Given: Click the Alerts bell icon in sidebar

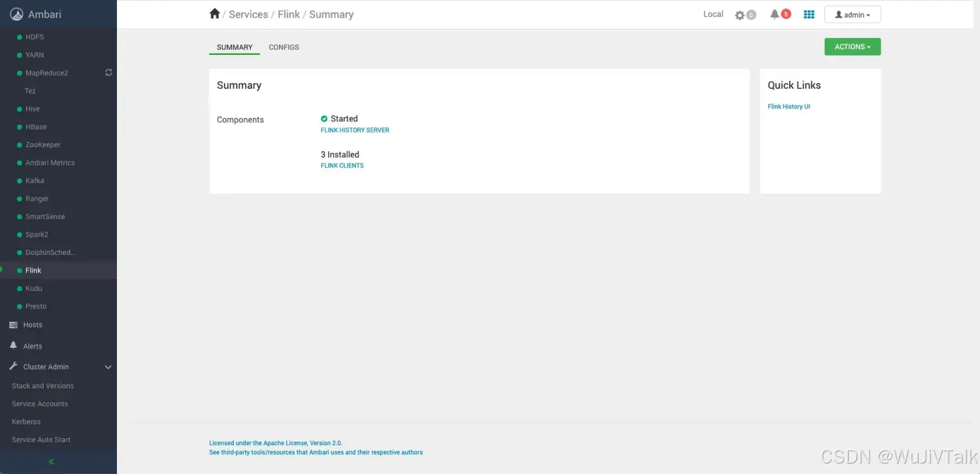Looking at the screenshot, I should click(13, 346).
